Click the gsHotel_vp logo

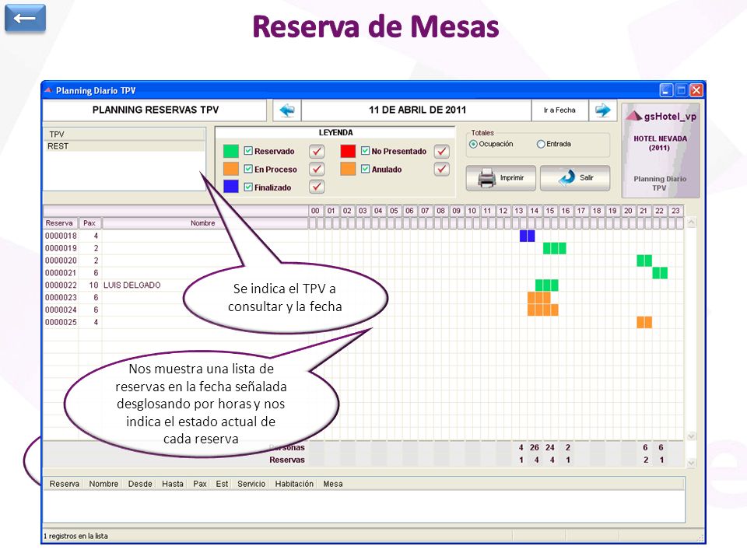point(661,116)
